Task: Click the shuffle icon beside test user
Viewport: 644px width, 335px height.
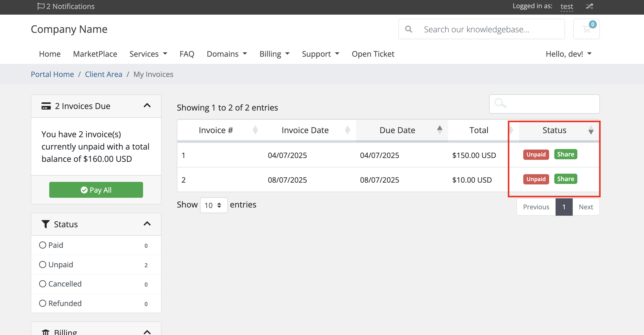Action: (589, 6)
